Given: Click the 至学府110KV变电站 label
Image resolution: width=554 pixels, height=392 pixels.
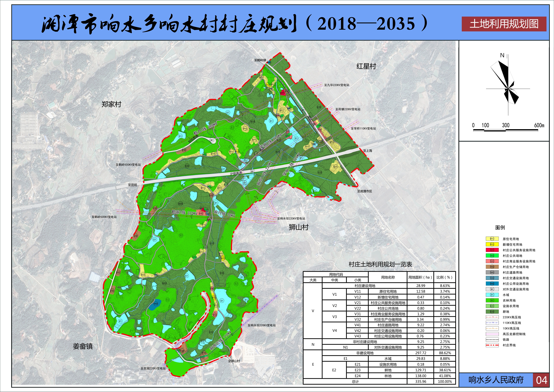Looking at the screenshot, I should [363, 128].
